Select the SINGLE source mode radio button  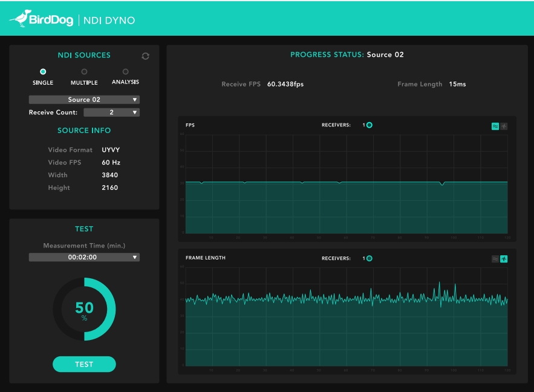pyautogui.click(x=43, y=72)
